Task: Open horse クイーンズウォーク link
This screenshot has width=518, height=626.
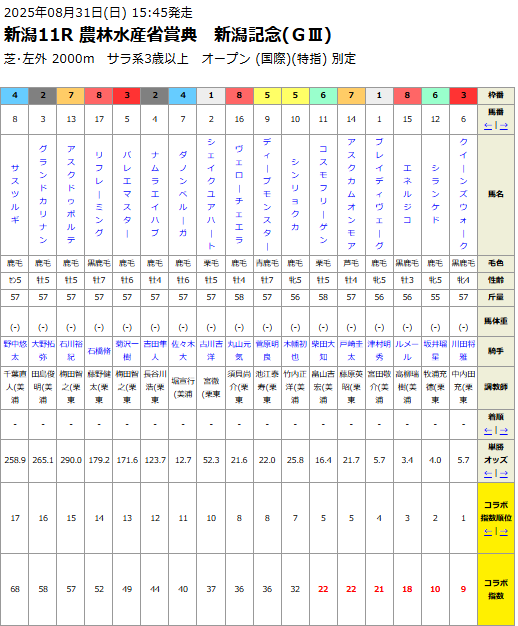Action: click(463, 194)
